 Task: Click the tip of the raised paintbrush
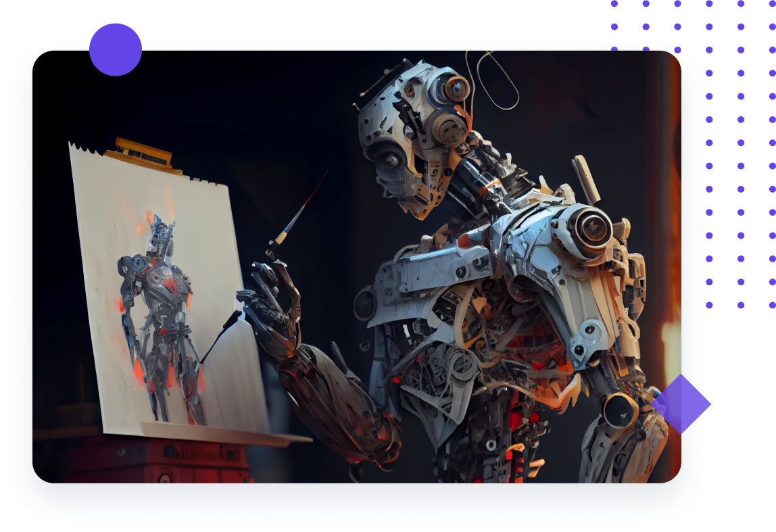(326, 173)
